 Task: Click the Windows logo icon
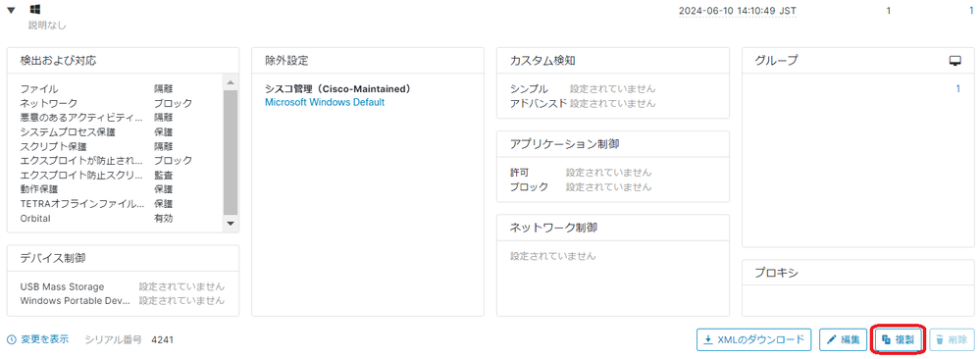pos(35,10)
